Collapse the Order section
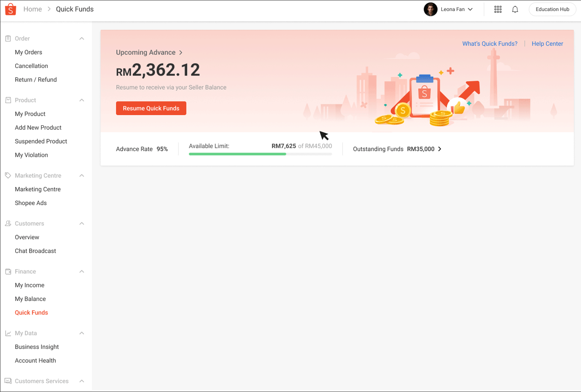The image size is (581, 392). [x=82, y=38]
